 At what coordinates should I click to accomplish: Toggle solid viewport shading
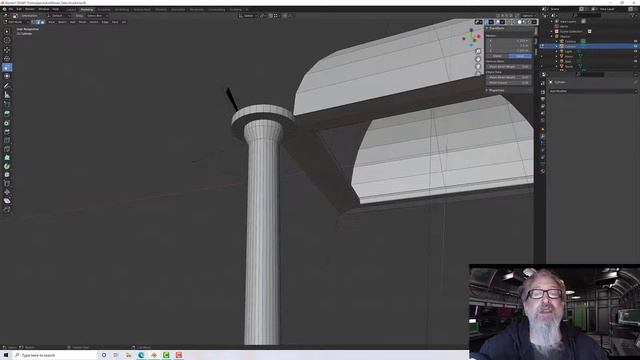519,22
